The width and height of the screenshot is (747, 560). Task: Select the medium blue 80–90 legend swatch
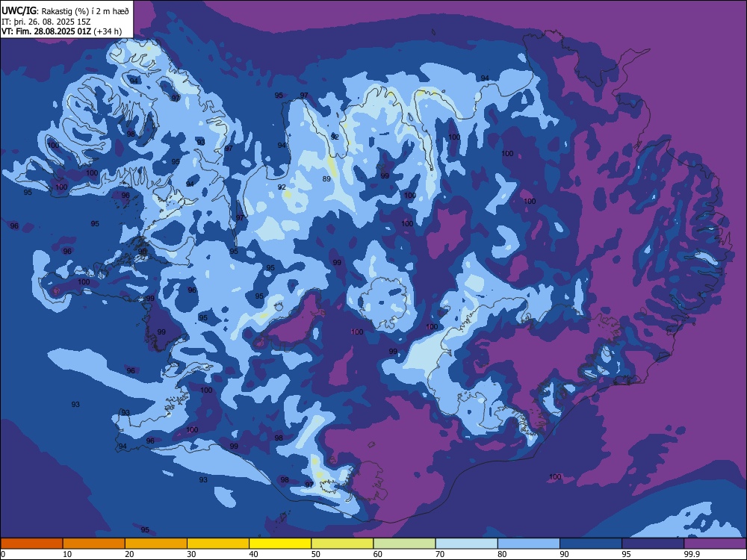[529, 544]
